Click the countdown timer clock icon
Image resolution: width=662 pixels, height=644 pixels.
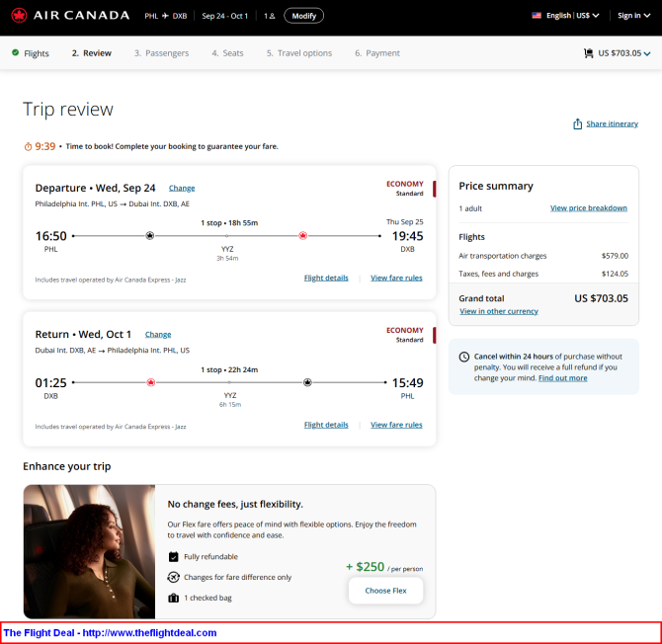pos(28,146)
